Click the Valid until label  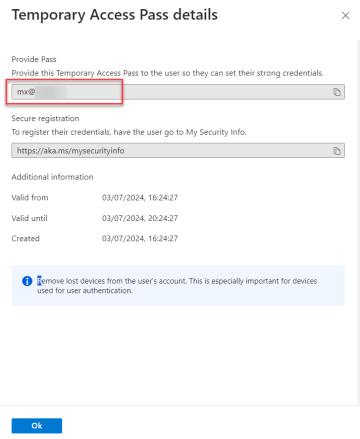point(29,218)
